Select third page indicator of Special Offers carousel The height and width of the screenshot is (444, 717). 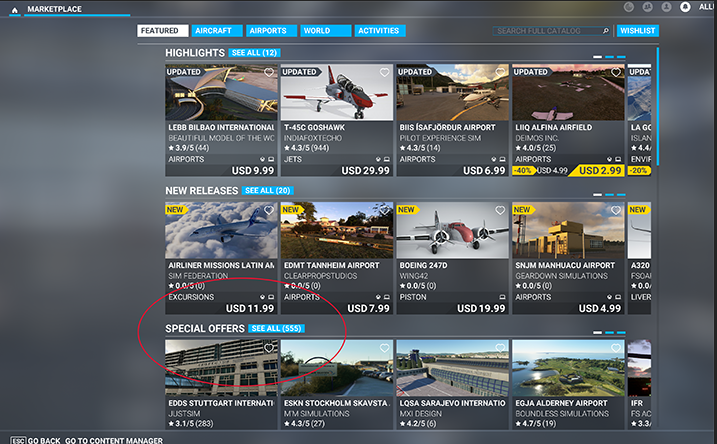click(x=621, y=332)
